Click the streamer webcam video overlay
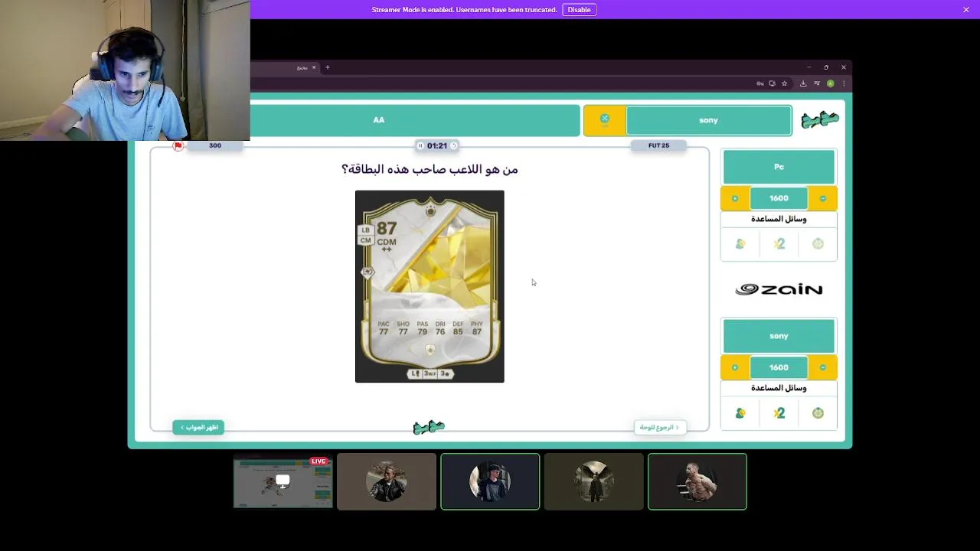 pos(125,70)
